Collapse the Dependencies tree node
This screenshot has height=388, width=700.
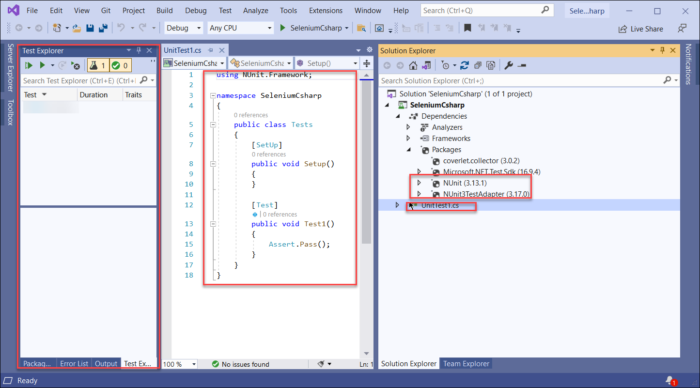398,116
